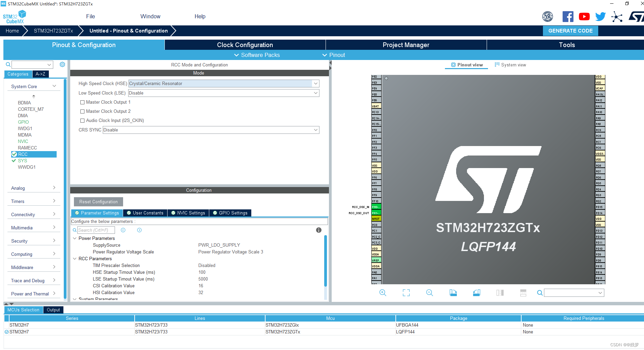Open GPIO Settings tab

(230, 213)
